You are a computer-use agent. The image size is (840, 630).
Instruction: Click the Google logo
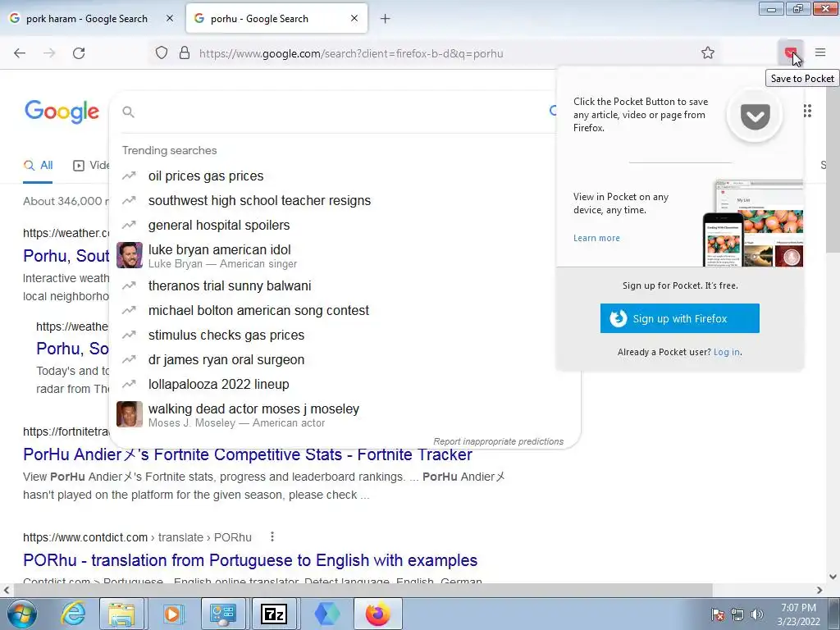pos(62,111)
